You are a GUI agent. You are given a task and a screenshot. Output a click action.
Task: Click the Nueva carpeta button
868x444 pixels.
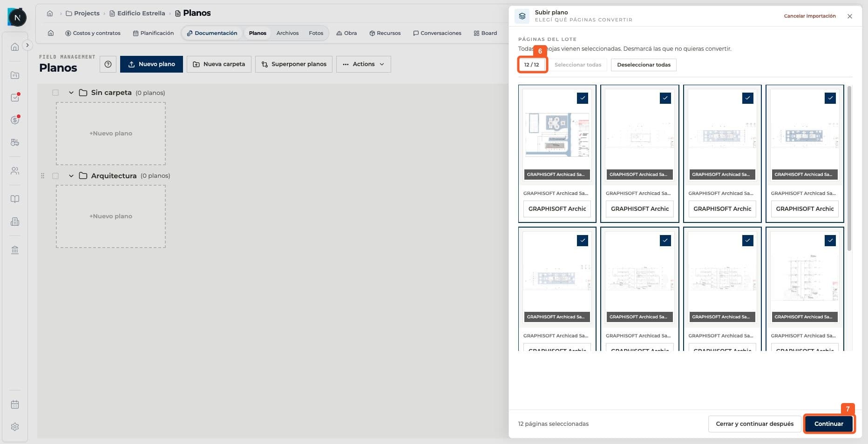click(x=219, y=64)
